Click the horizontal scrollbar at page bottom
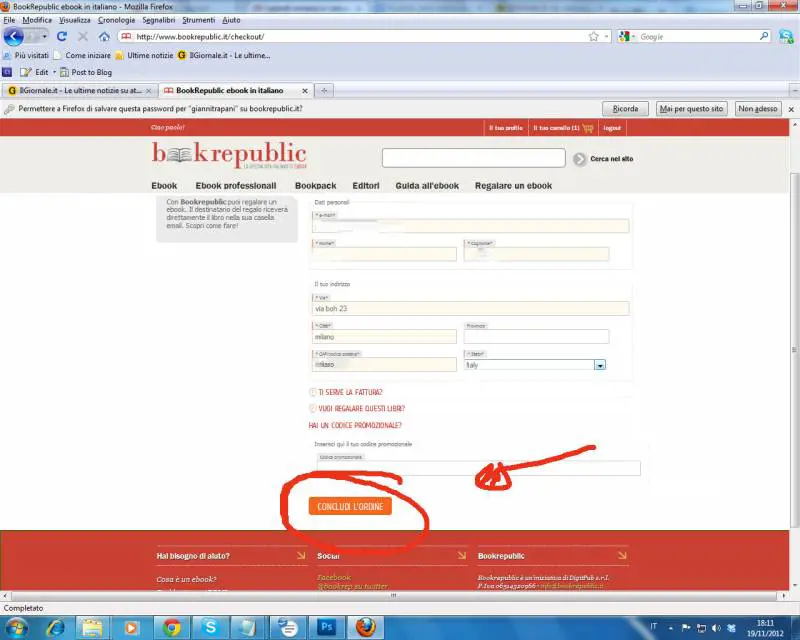Viewport: 800px width, 640px height. point(393,595)
